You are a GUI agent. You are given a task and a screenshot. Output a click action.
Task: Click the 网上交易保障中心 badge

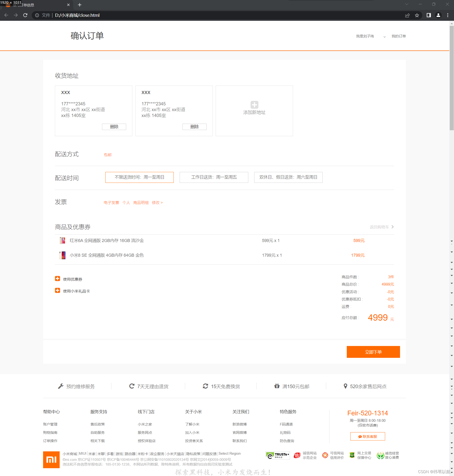pos(360,455)
